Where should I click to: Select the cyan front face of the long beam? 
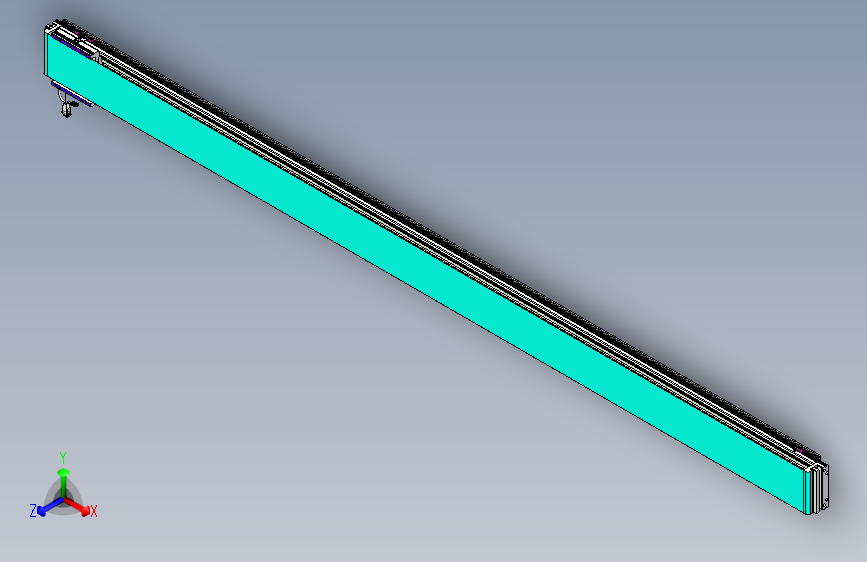[426, 272]
